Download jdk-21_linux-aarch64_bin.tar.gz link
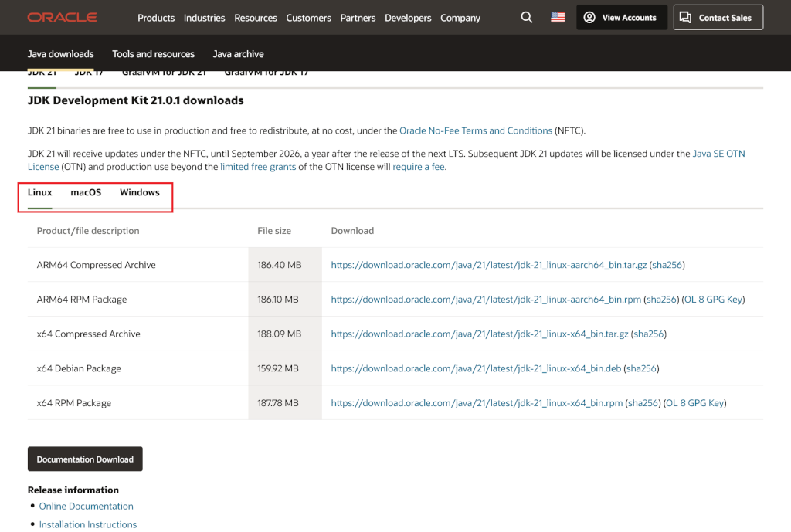This screenshot has width=791, height=532. [488, 265]
